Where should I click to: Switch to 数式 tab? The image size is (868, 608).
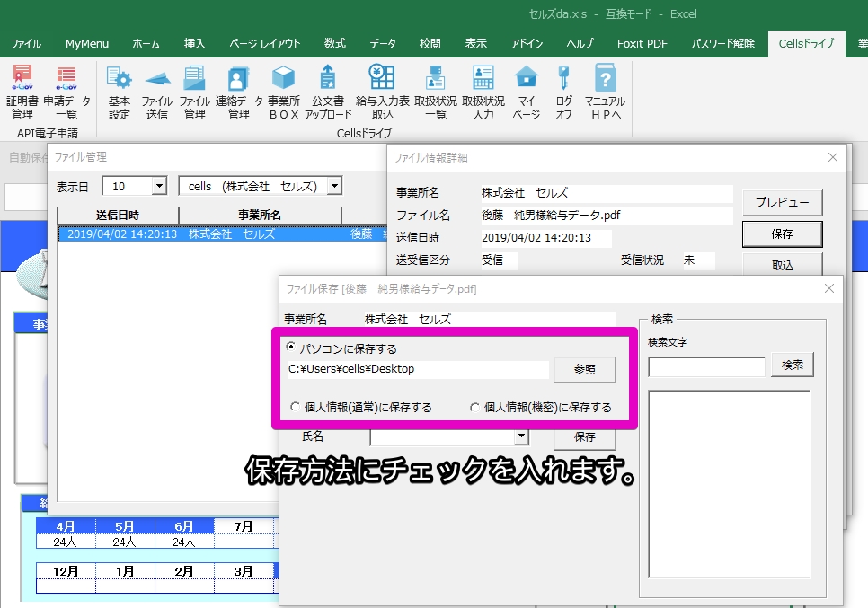[335, 44]
